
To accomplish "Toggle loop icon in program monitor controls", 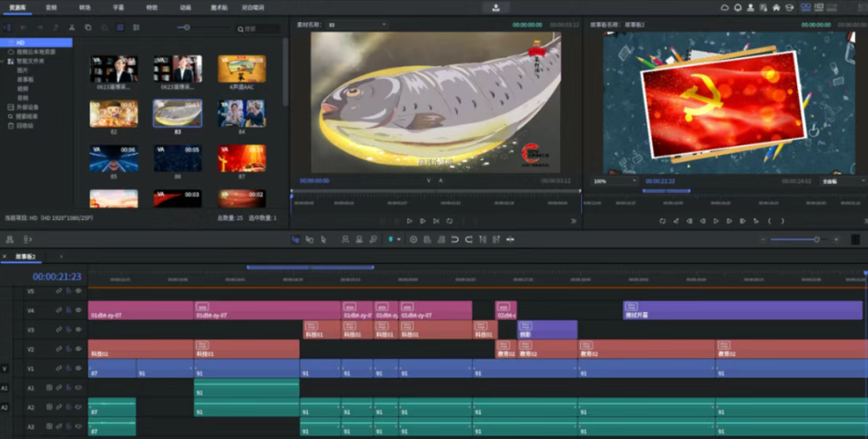I will (663, 221).
